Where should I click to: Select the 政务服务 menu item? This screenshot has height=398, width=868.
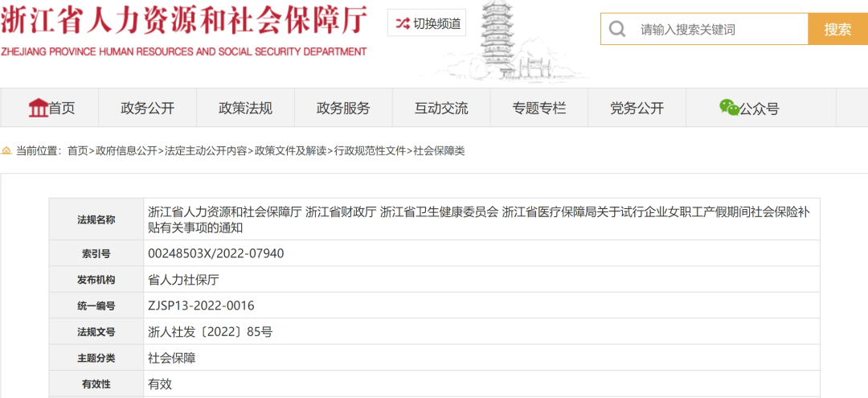click(343, 109)
